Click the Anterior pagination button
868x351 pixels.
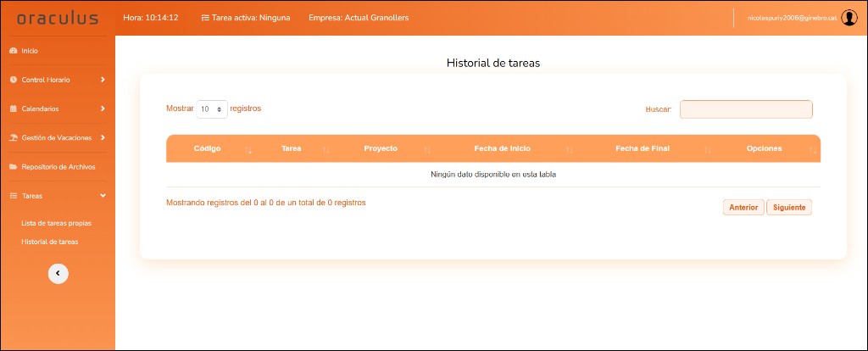tap(743, 208)
